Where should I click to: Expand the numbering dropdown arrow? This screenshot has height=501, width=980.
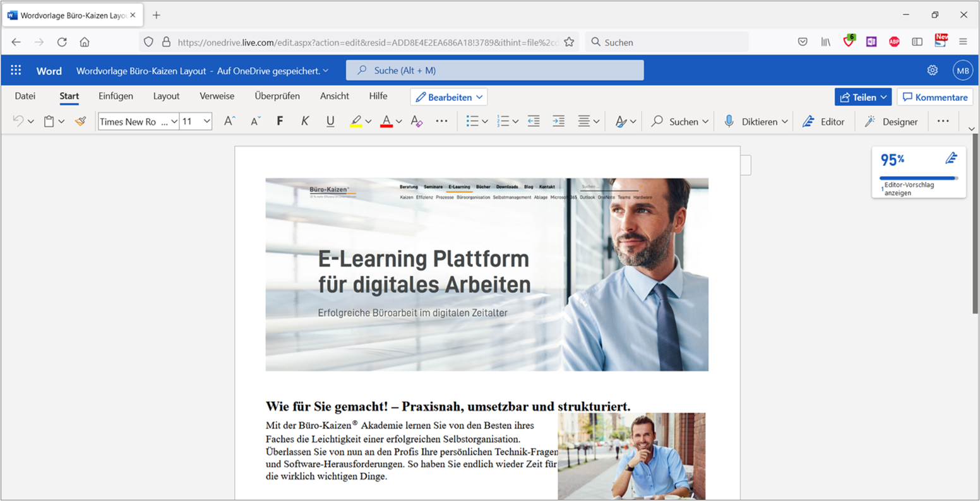point(515,122)
